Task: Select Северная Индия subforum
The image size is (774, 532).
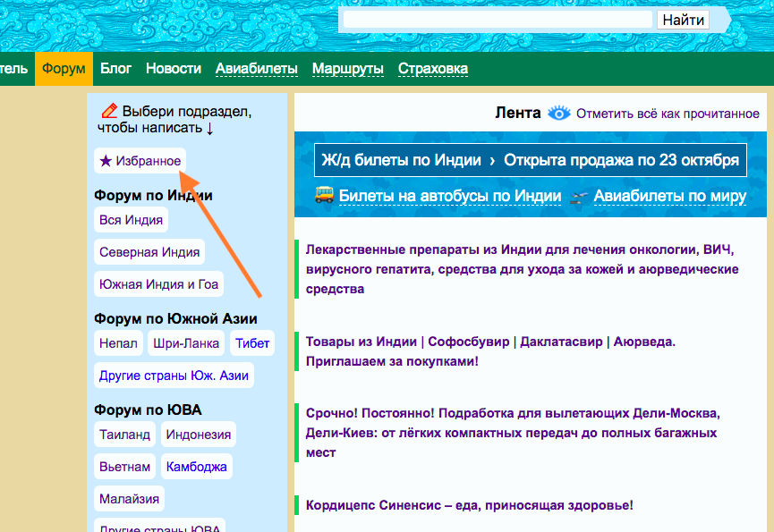Action: click(149, 252)
